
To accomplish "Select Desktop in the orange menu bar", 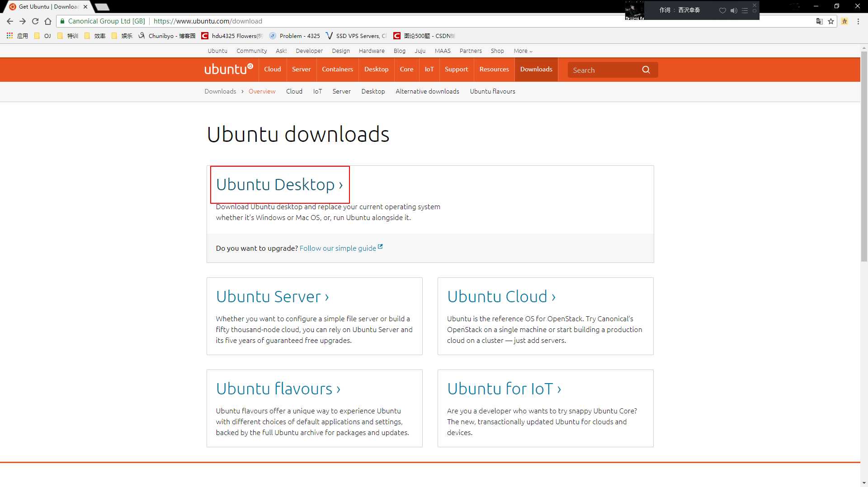I will [x=376, y=69].
